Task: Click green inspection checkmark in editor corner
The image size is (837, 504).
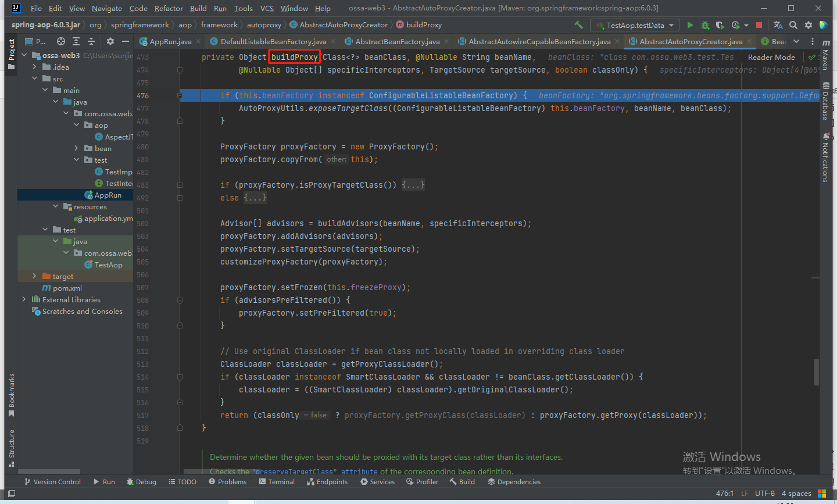Action: pyautogui.click(x=812, y=57)
